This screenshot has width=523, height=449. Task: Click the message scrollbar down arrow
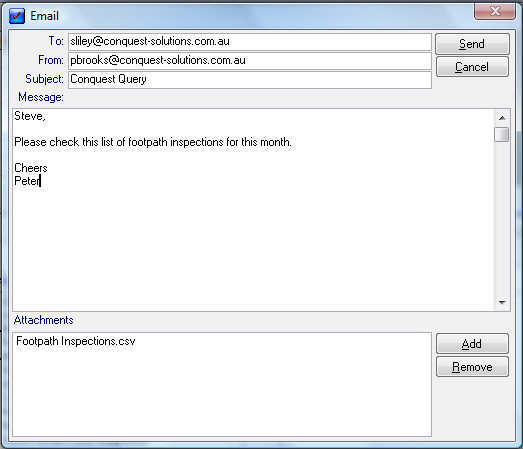point(502,303)
